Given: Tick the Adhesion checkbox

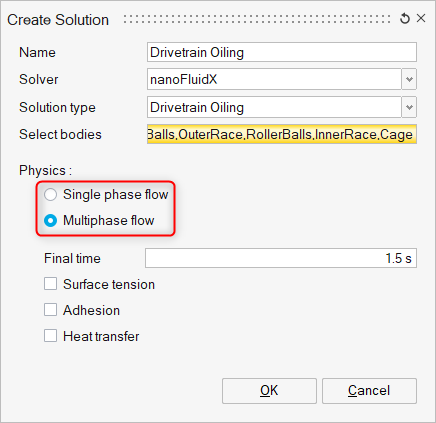Looking at the screenshot, I should pyautogui.click(x=50, y=310).
